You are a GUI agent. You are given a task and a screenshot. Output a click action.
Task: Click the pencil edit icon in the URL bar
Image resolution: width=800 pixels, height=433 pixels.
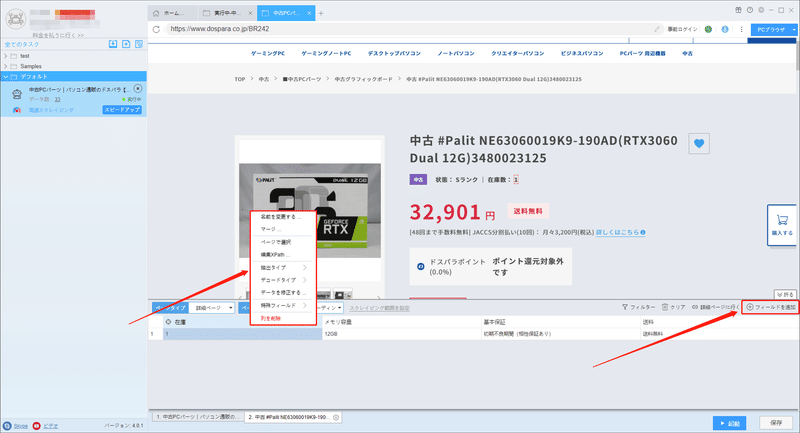click(657, 29)
